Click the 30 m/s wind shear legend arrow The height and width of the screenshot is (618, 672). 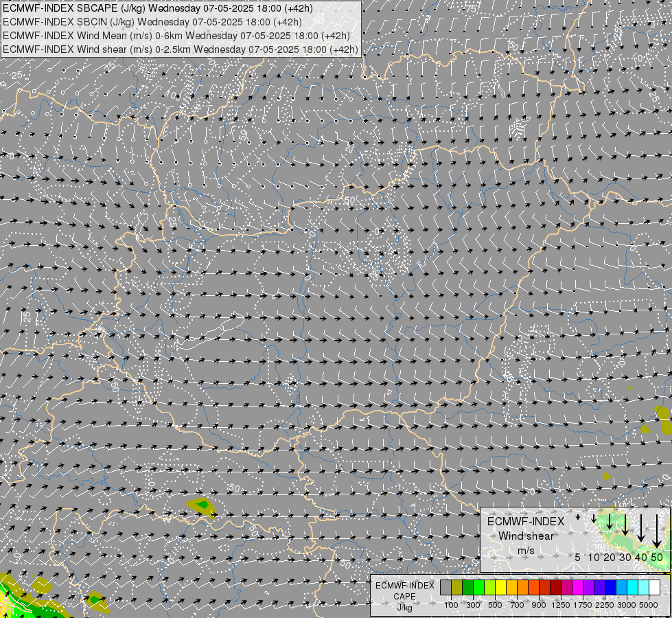click(x=625, y=525)
